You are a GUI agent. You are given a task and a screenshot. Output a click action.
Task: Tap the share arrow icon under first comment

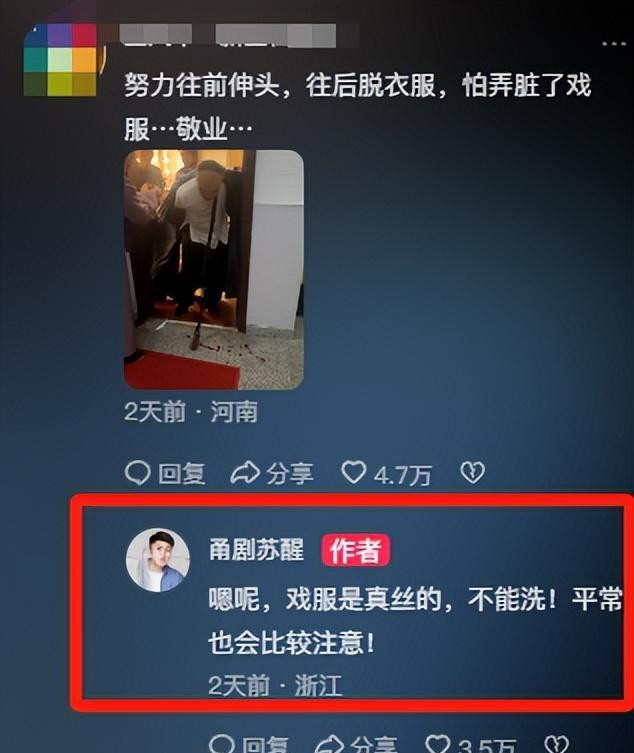click(x=245, y=474)
